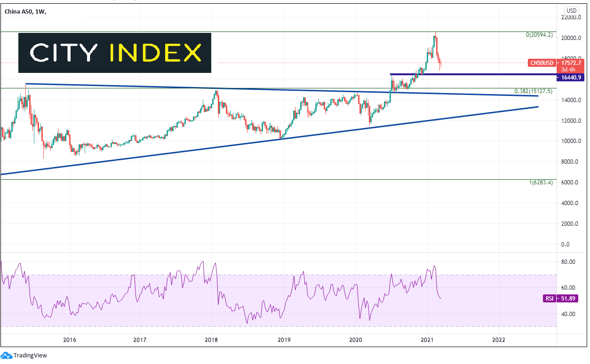Click the 0.0 price axis label

tap(577, 245)
